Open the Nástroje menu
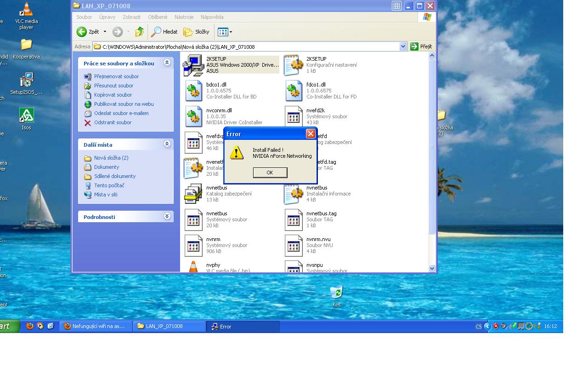The width and height of the screenshot is (588, 368). coord(184,17)
